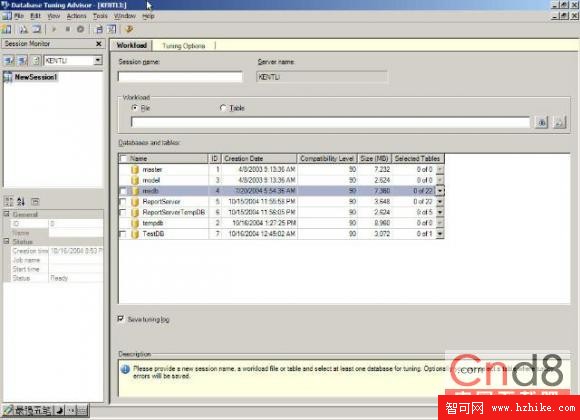Open the View menu
Viewport: 580px width, 420px height.
click(x=54, y=16)
